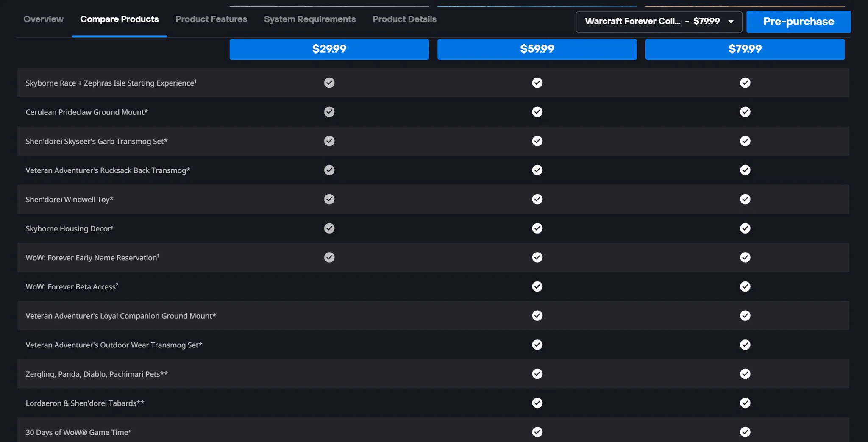Click "Shen'dorei Skyseer's Garb Transmog Set" label
Viewport: 868px width, 442px height.
[x=97, y=141]
